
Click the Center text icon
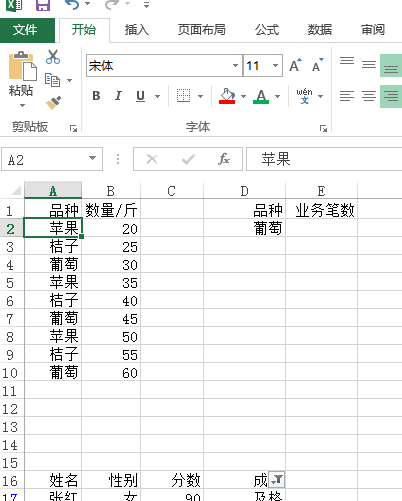tap(369, 96)
